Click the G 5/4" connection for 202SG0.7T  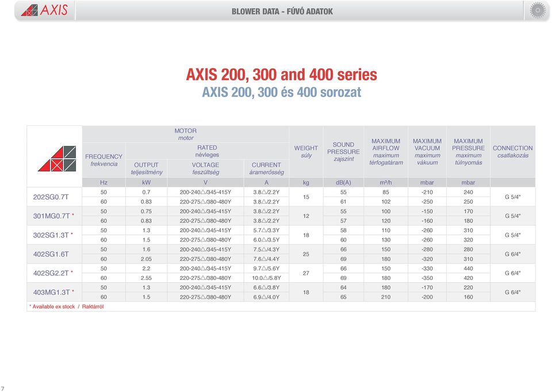coord(512,197)
